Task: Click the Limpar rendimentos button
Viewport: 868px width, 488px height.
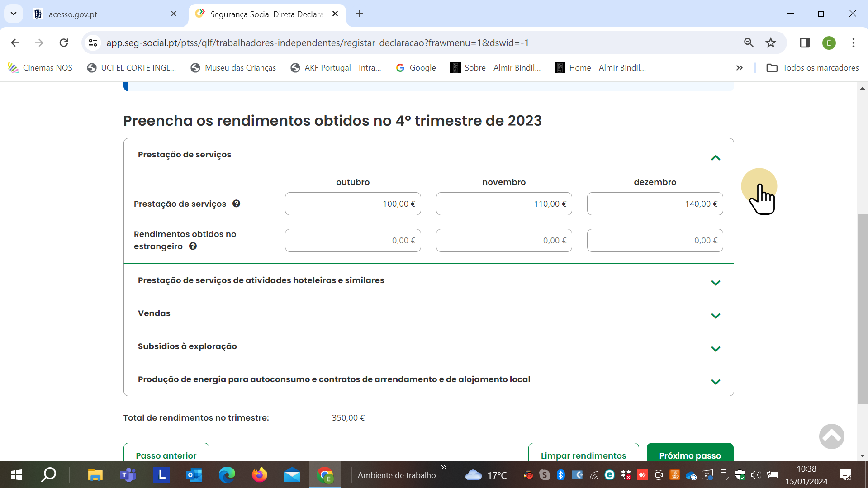Action: click(583, 455)
